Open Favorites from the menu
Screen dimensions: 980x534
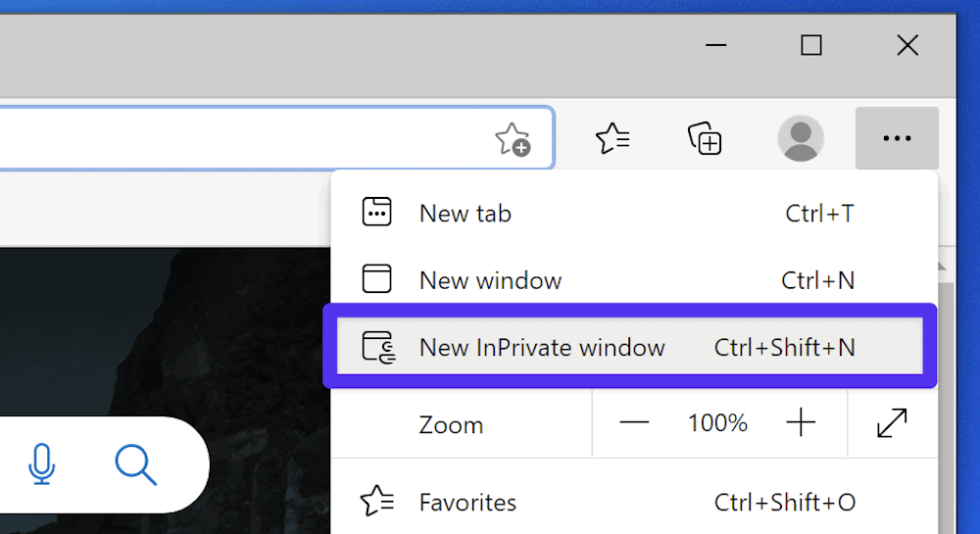[x=467, y=503]
